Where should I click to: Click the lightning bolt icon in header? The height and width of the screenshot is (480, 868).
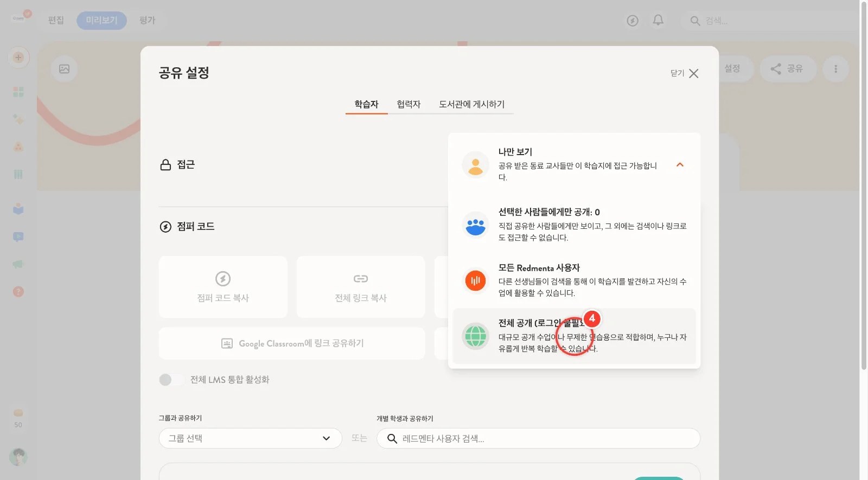633,21
